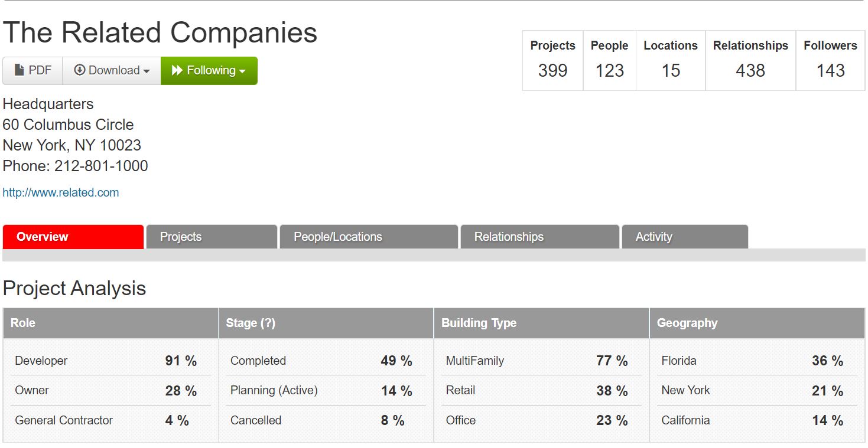Viewport: 868px width, 448px height.
Task: Click the Project Analysis heading
Action: pyautogui.click(x=74, y=289)
